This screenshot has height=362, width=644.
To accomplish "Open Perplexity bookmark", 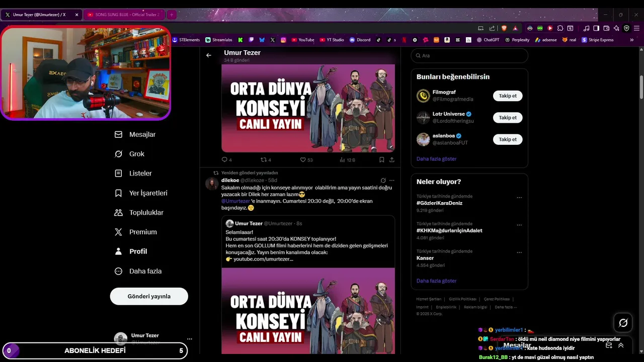I will tap(518, 40).
